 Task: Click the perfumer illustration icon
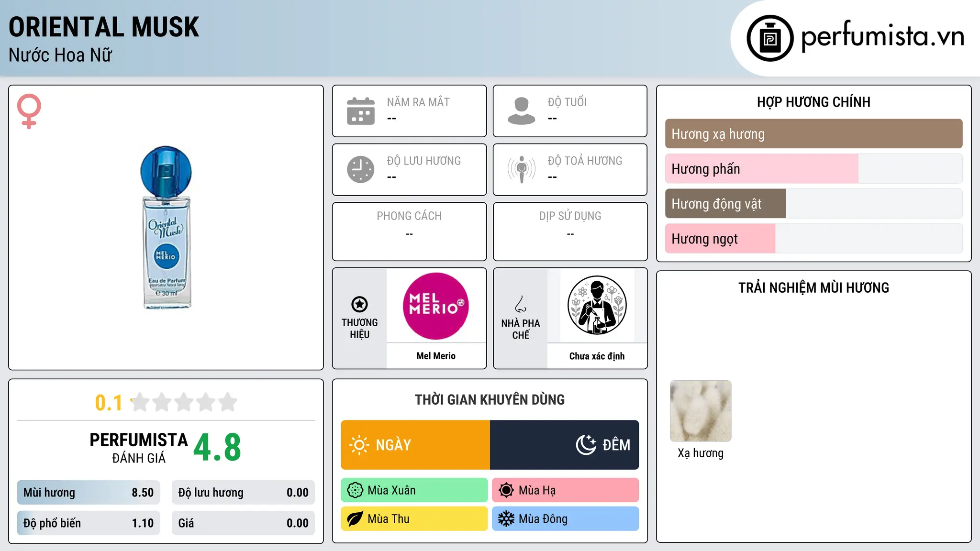597,305
